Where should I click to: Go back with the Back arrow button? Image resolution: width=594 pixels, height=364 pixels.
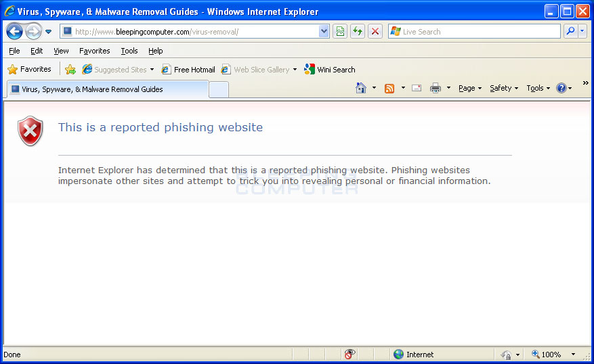14,31
